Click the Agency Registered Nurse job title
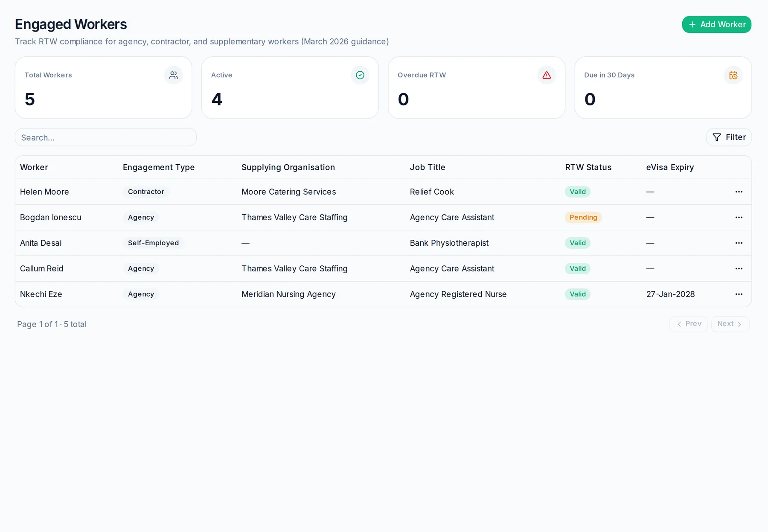The image size is (768, 532). pos(458,294)
